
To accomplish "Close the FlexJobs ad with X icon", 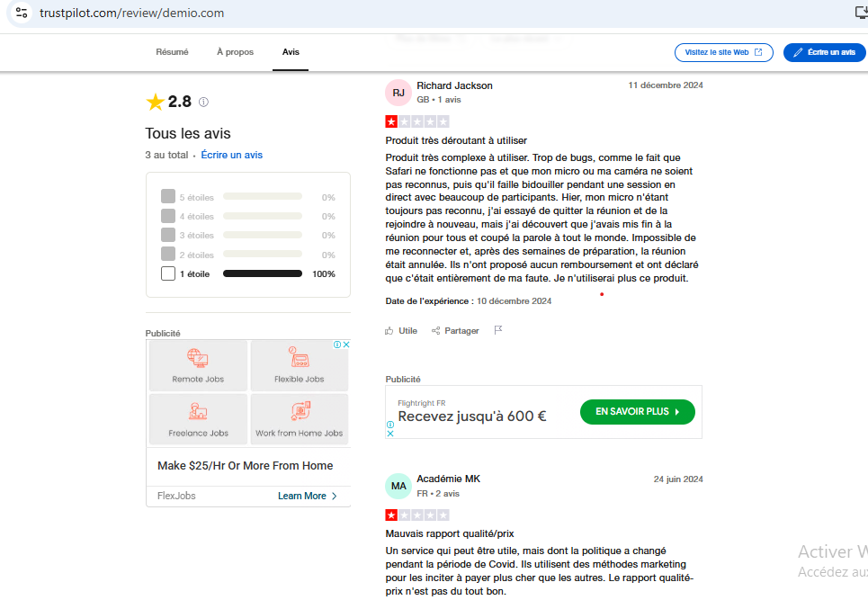I will click(346, 345).
